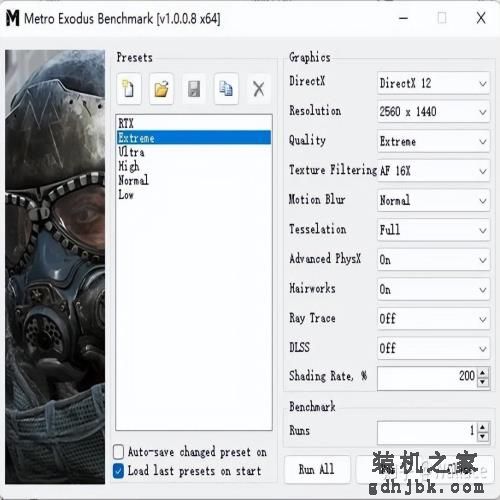Decrease Runs count with down arrow
The width and height of the screenshot is (500, 500).
tap(483, 436)
